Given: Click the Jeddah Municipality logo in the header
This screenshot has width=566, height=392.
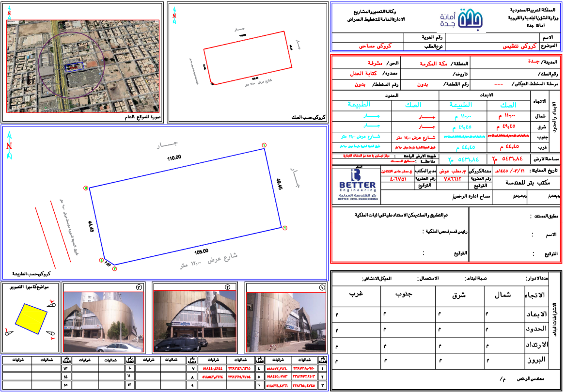Looking at the screenshot, I should (x=461, y=19).
